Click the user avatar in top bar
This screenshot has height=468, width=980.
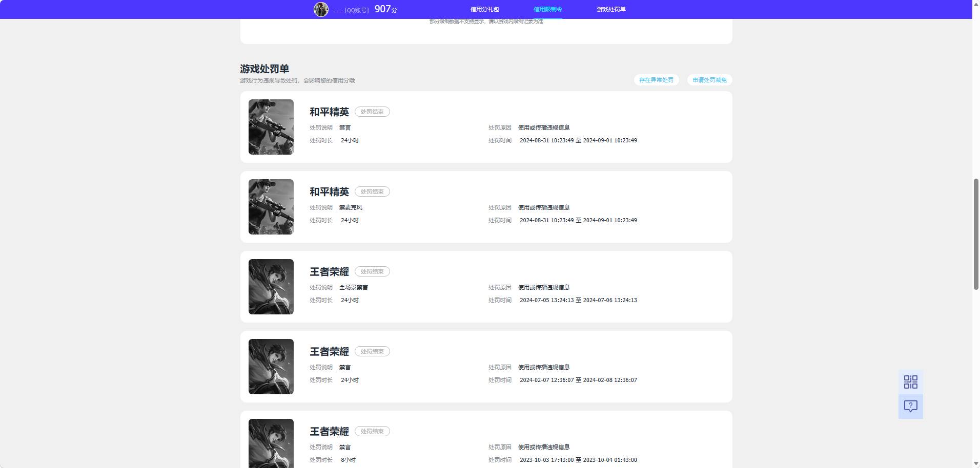321,9
